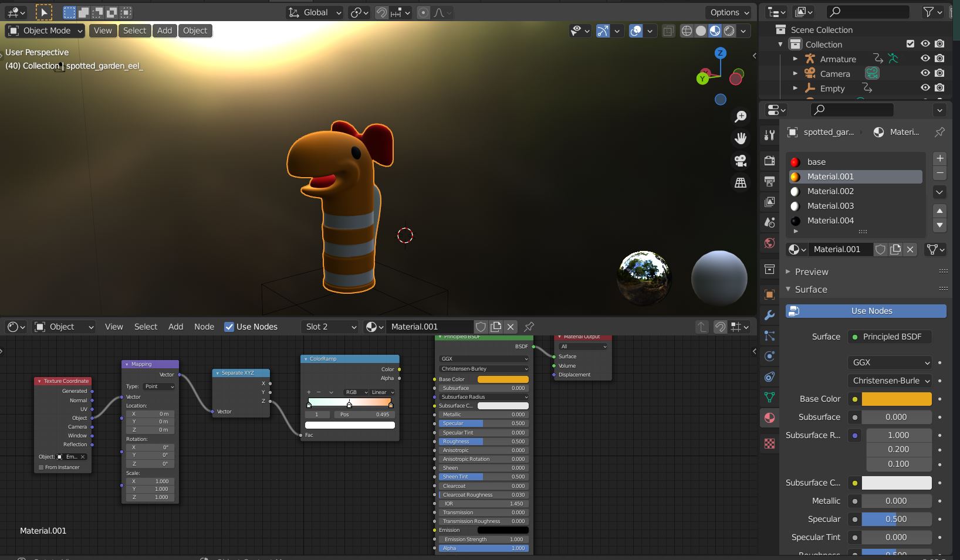
Task: Click the zoom magnifier icon in viewport
Action: [x=741, y=117]
